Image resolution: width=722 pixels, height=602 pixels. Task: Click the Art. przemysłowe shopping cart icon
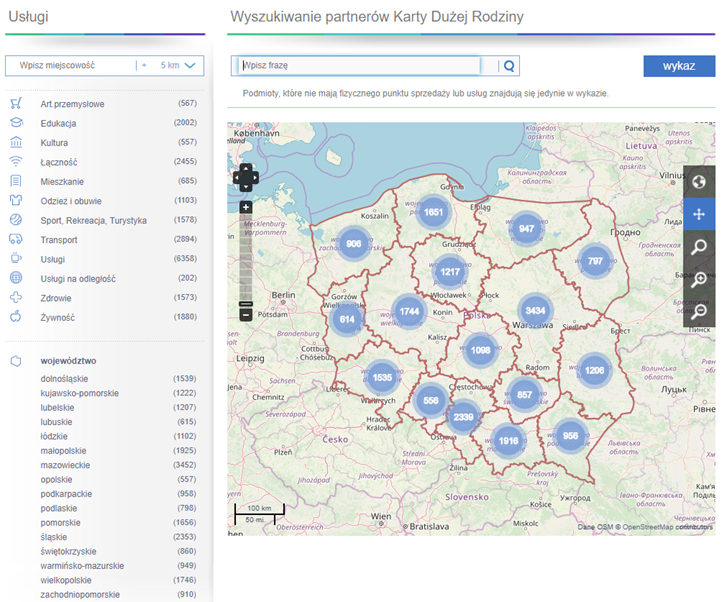[x=16, y=103]
